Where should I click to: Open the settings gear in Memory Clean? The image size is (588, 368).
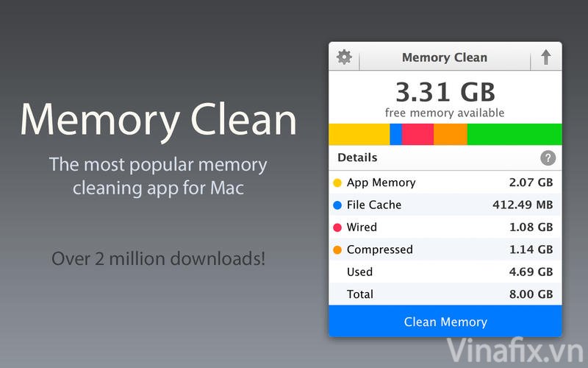click(x=344, y=57)
